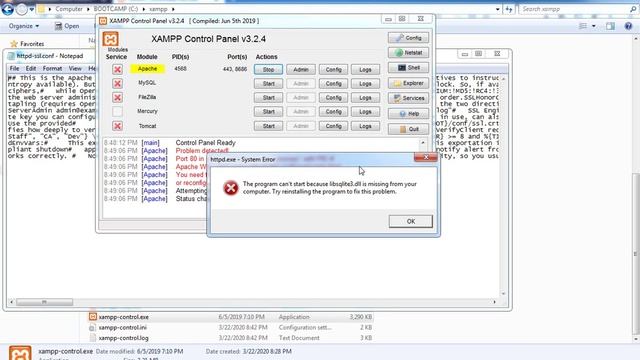The height and width of the screenshot is (360, 640).
Task: Change Explorer view layout icon
Action: (583, 26)
